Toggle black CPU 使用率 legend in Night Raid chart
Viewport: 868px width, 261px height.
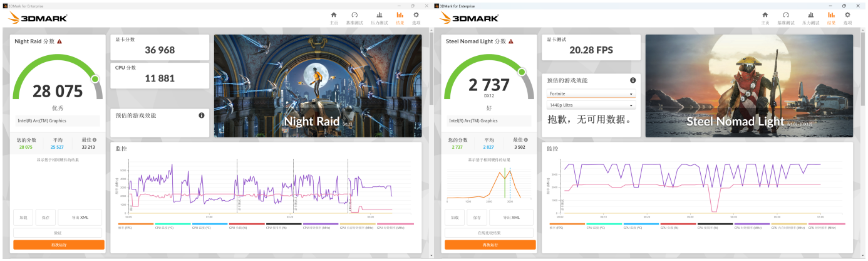pos(284,225)
